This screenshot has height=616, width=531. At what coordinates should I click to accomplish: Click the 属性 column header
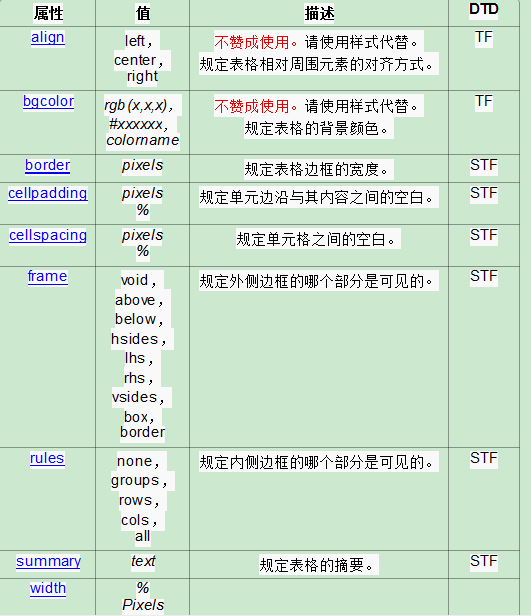48,13
